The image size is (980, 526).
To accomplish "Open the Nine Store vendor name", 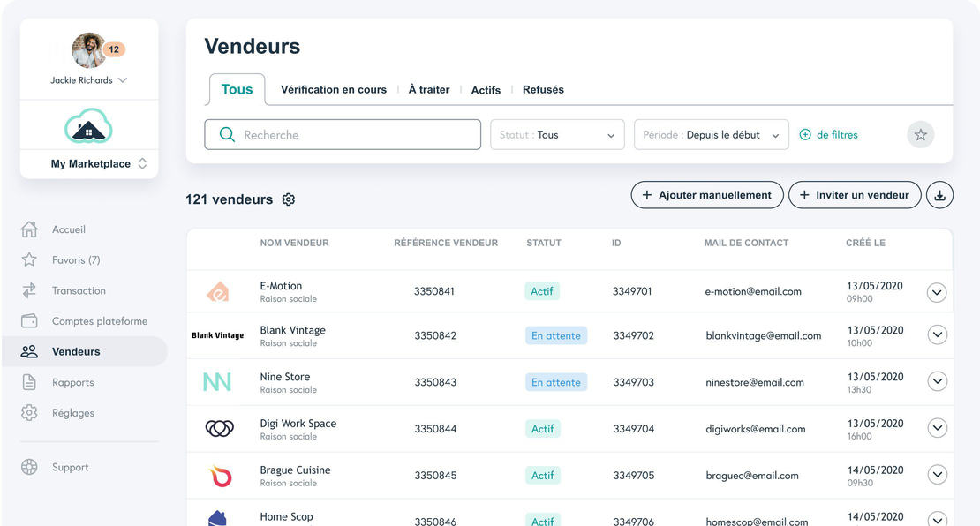I will tap(285, 377).
